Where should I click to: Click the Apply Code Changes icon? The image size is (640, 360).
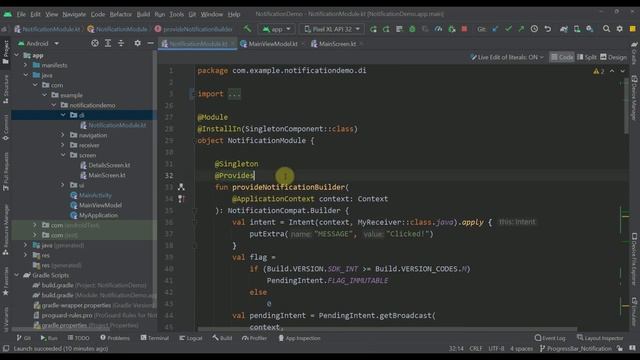coord(399,29)
